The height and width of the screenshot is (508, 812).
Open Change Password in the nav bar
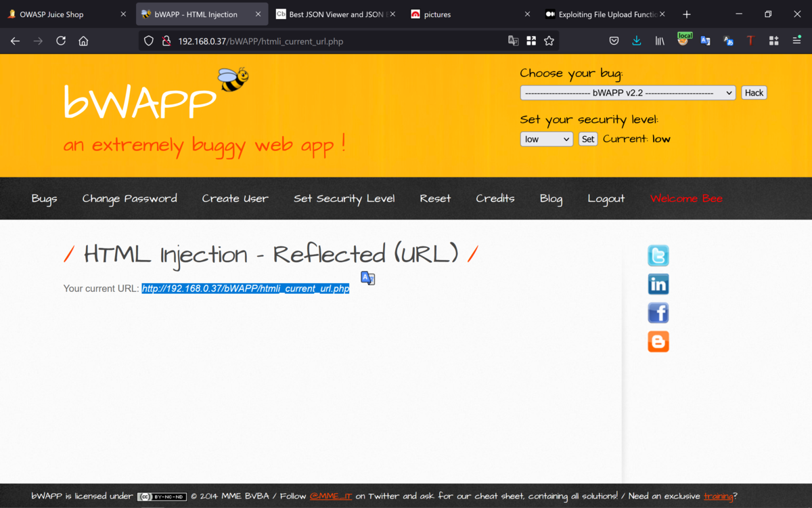coord(129,198)
